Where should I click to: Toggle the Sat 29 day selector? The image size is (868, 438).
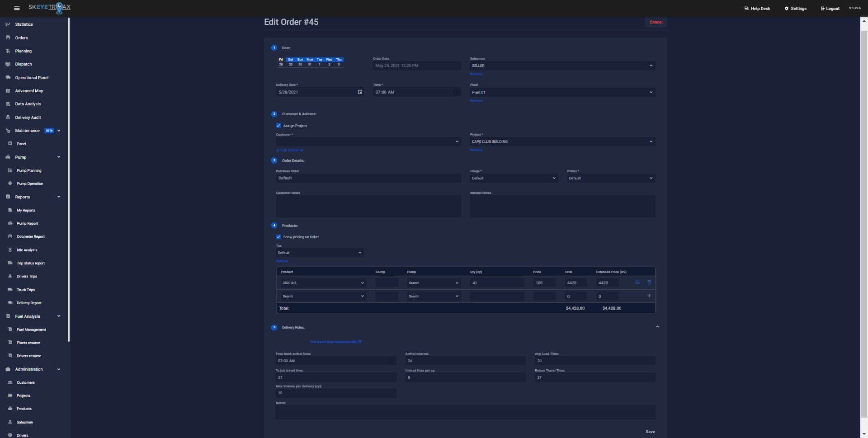(290, 62)
